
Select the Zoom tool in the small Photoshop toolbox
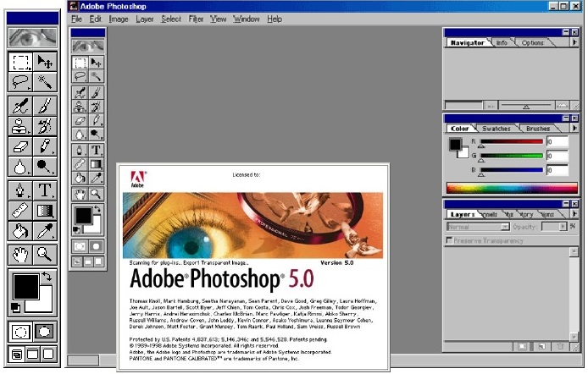click(x=96, y=194)
